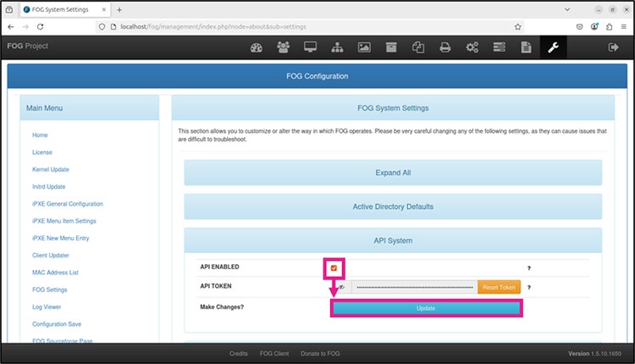Open the Donate to FOG footer link
The width and height of the screenshot is (635, 364).
320,354
